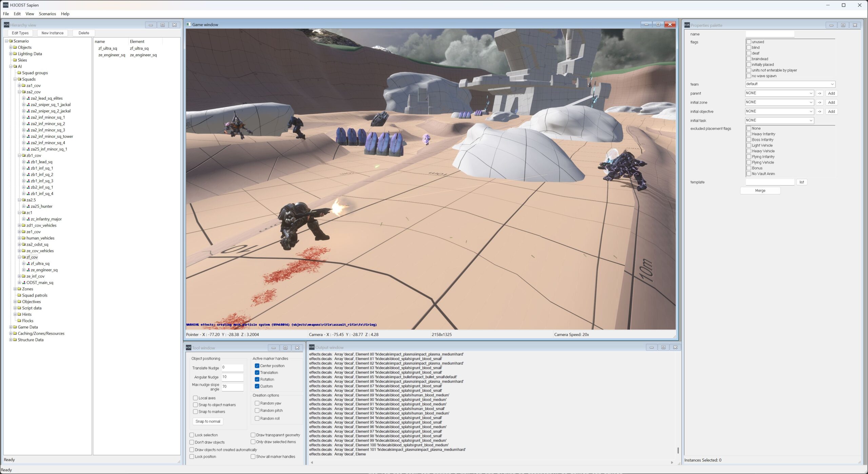Open the View menu

pyautogui.click(x=29, y=14)
